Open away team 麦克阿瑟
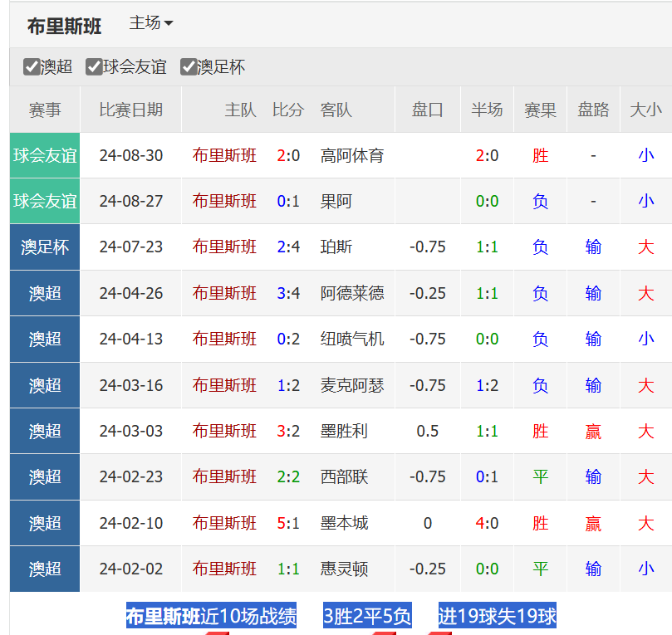The width and height of the screenshot is (672, 635). click(x=352, y=385)
